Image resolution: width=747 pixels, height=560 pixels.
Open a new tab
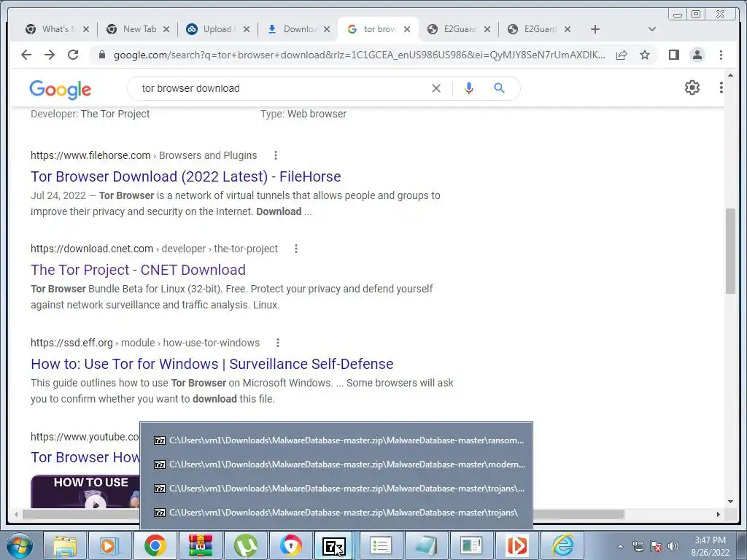(595, 29)
